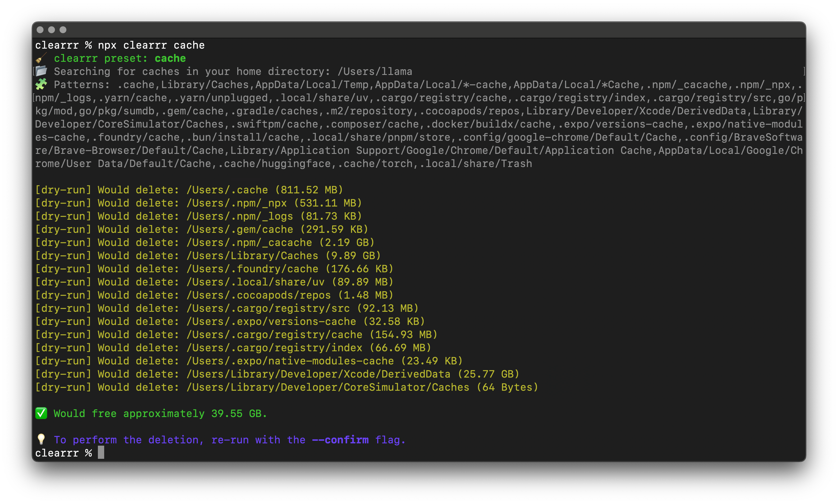Click the .npm/_cacache 2.19 GB entry
This screenshot has width=838, height=504.
[280, 243]
